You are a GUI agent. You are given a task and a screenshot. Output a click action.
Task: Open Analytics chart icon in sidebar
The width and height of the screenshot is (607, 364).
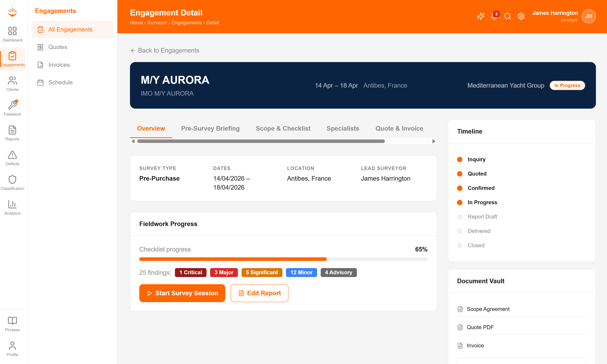pos(12,207)
